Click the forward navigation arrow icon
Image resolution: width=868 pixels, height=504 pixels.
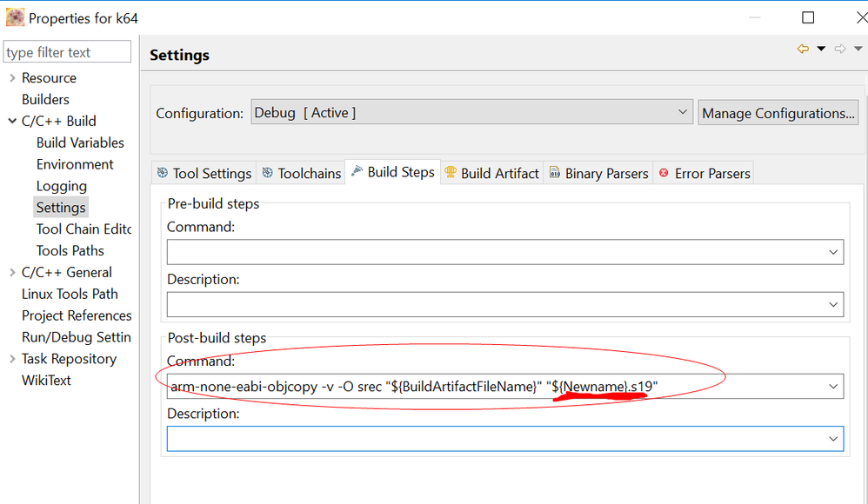pos(840,49)
